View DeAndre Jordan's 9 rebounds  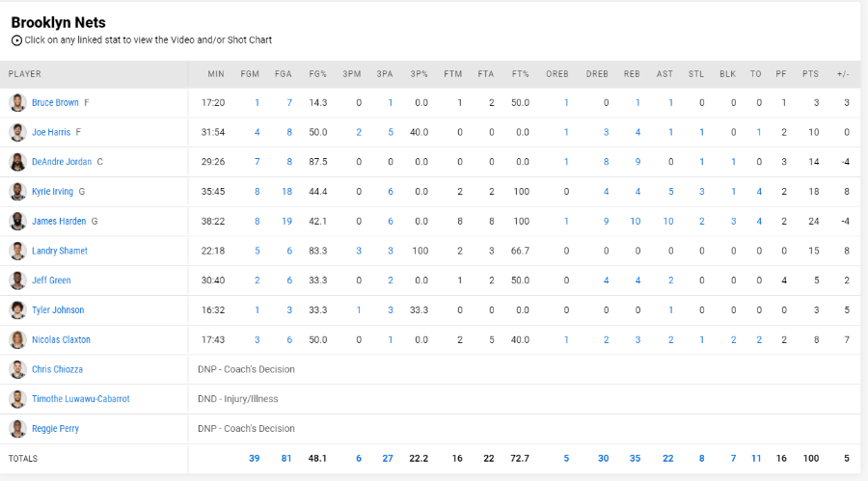coord(637,162)
